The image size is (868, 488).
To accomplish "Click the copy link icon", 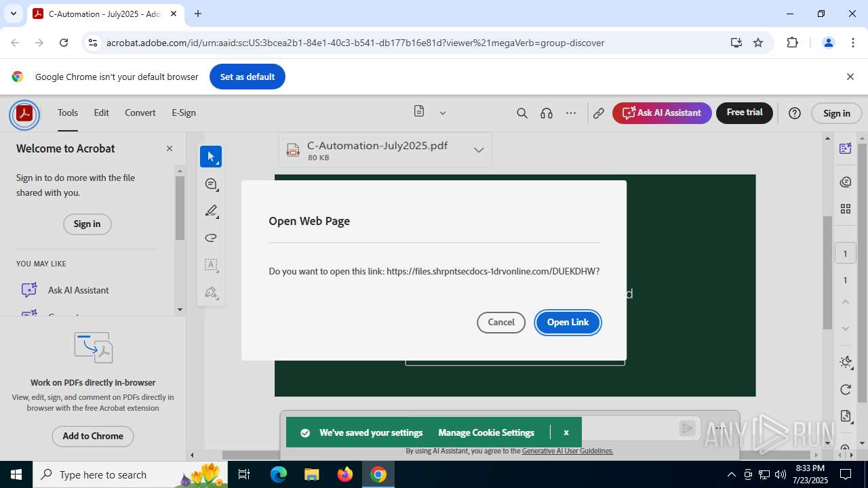I will [x=598, y=113].
